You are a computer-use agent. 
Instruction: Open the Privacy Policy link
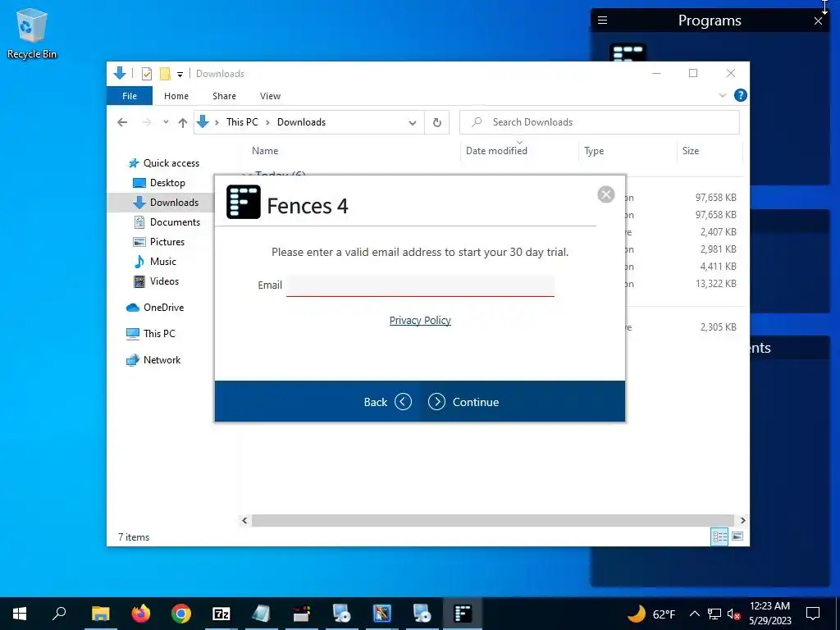pyautogui.click(x=420, y=321)
